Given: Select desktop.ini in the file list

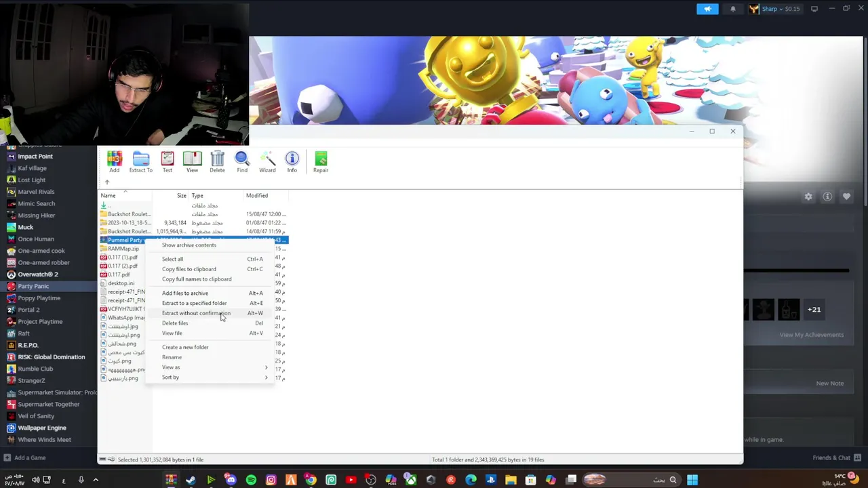Looking at the screenshot, I should point(121,283).
